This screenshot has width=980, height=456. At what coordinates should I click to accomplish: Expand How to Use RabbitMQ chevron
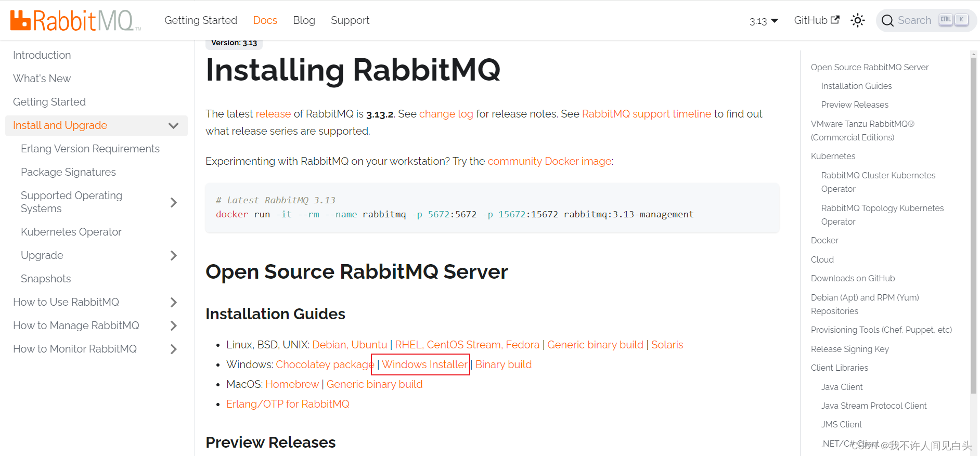(174, 302)
